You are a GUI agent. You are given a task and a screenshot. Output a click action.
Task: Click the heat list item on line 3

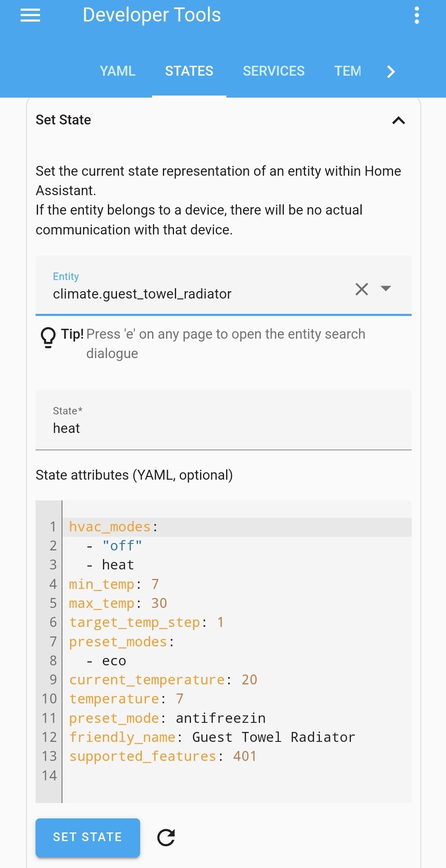click(118, 565)
